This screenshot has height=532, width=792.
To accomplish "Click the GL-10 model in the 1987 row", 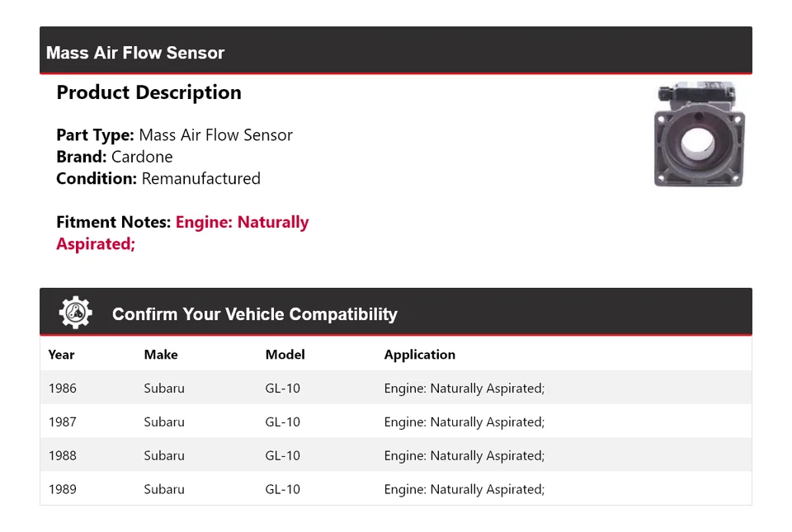I will (282, 422).
